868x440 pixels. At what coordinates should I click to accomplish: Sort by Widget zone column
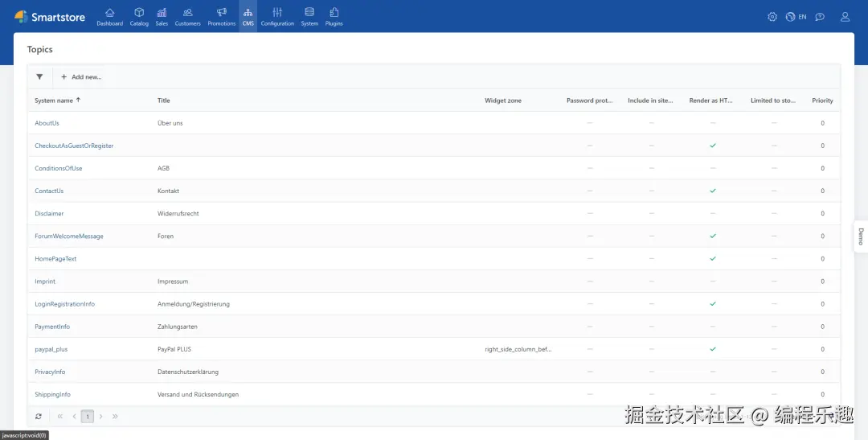(x=503, y=101)
